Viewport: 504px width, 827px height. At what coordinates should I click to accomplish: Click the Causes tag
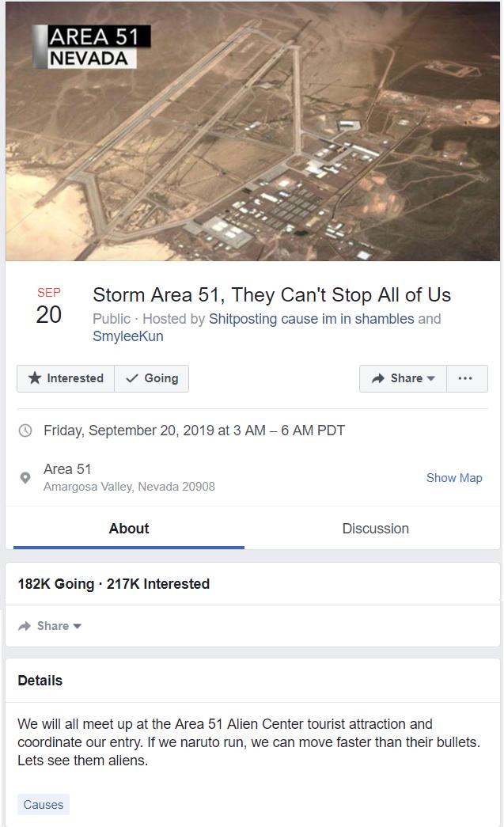click(44, 805)
